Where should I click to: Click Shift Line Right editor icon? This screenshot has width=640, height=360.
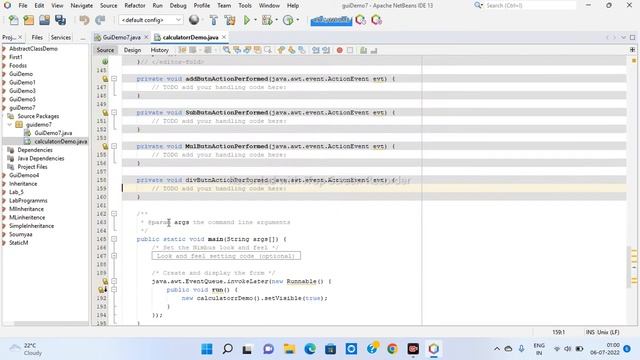tap(326, 50)
